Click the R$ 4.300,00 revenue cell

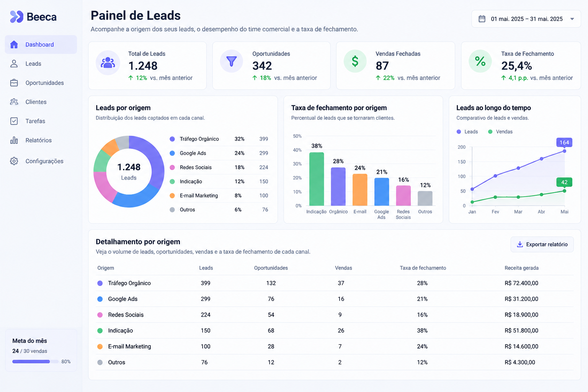[520, 362]
